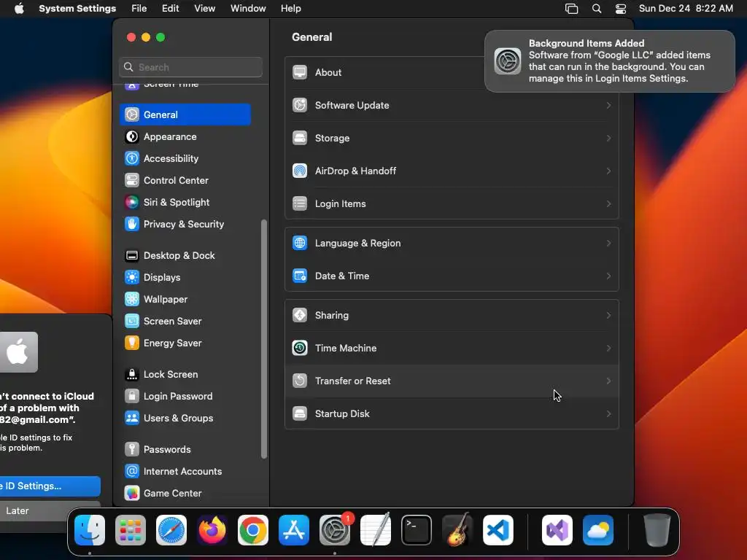Open TextEdit from the Dock
The height and width of the screenshot is (560, 747).
coord(376,530)
